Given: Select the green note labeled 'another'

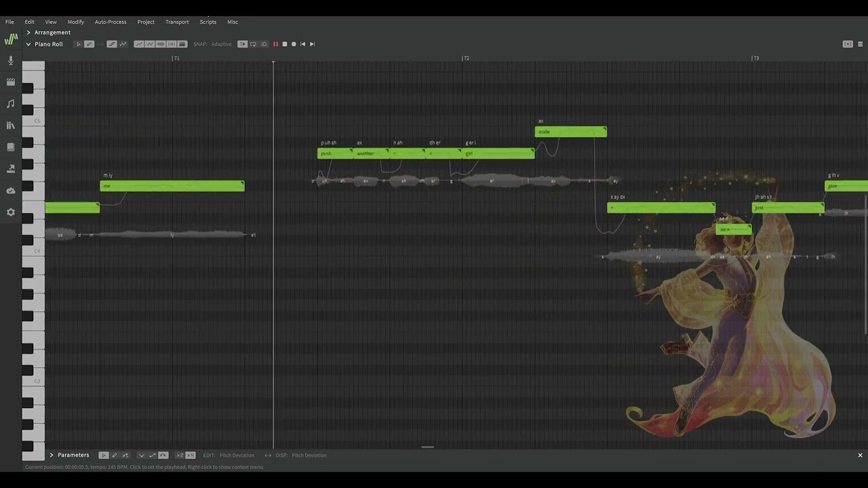Looking at the screenshot, I should pos(372,153).
